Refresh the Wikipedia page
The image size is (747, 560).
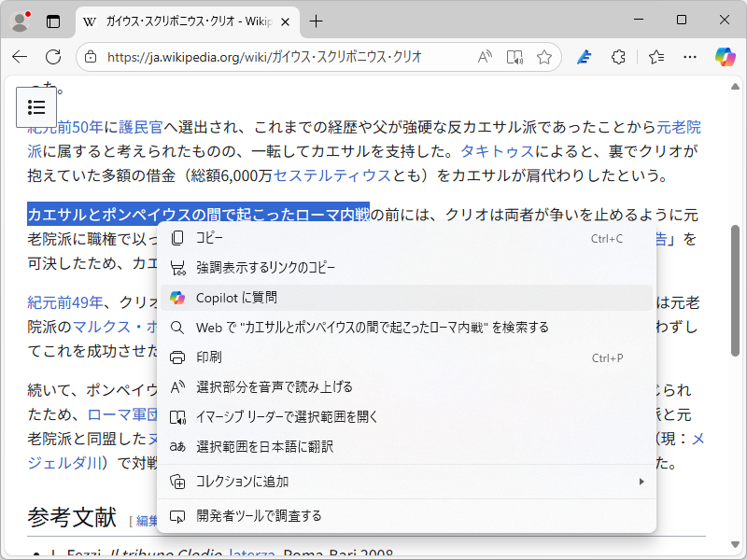[x=53, y=57]
